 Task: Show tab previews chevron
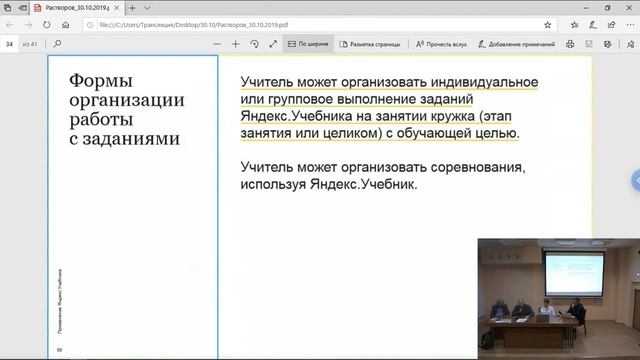147,8
